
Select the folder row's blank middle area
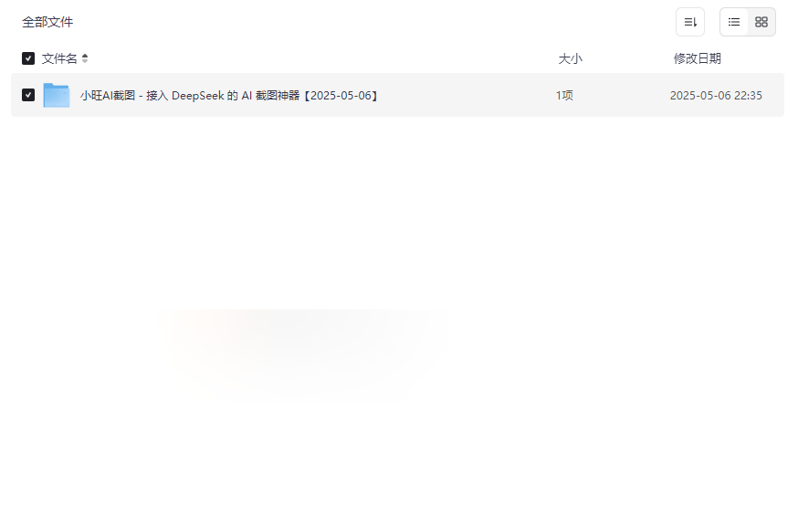[466, 95]
